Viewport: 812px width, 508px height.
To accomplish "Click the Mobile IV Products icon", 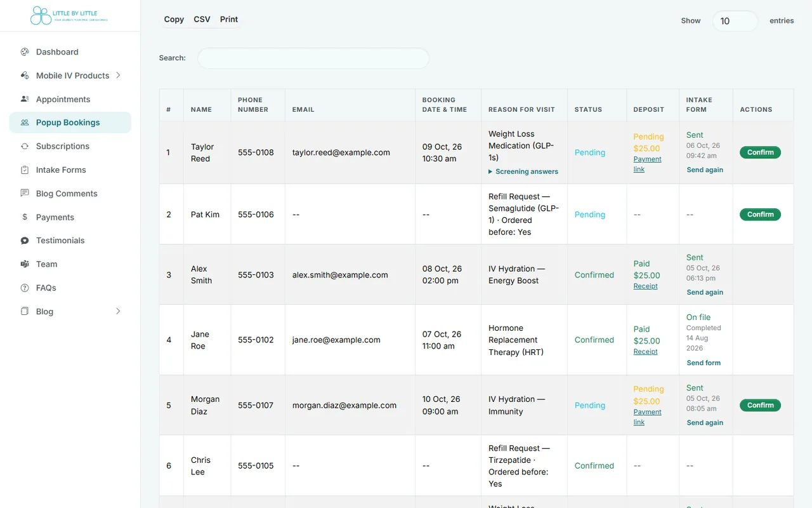I will point(25,76).
